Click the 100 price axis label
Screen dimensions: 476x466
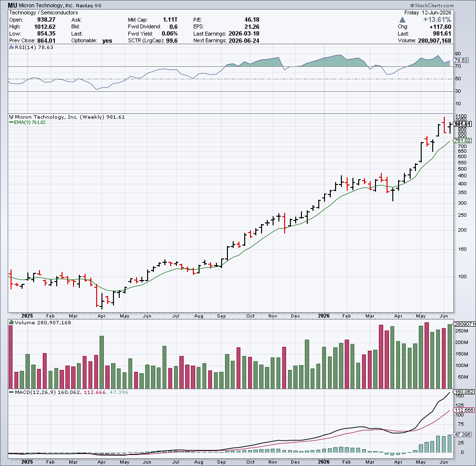point(463,276)
